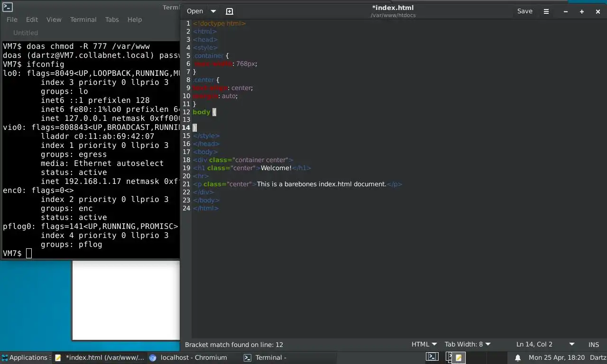This screenshot has height=364, width=607.
Task: Close the index.html editor window
Action: 598,11
